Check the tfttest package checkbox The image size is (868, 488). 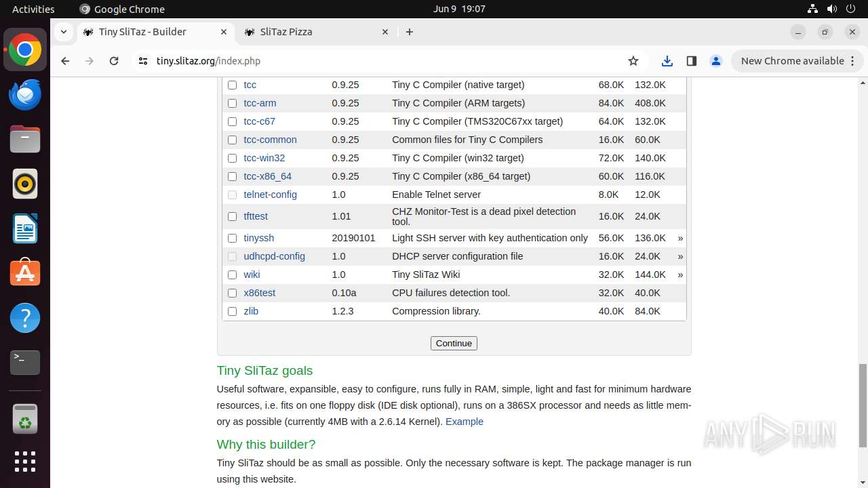point(232,216)
